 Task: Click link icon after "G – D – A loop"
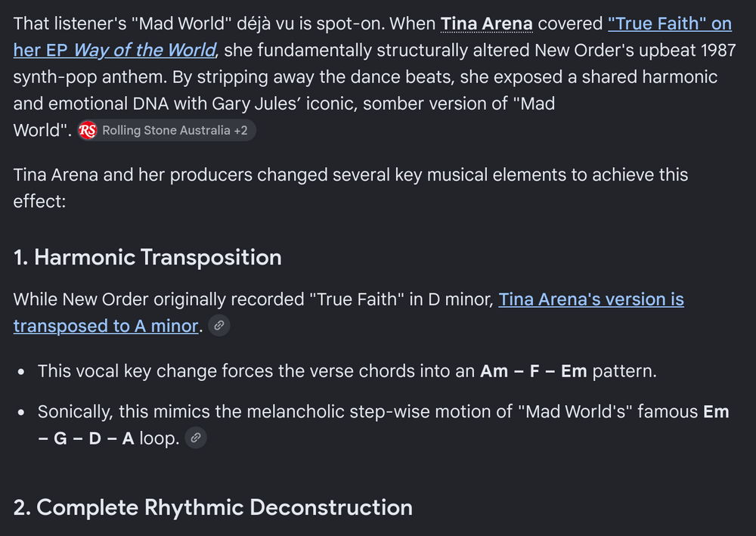196,438
